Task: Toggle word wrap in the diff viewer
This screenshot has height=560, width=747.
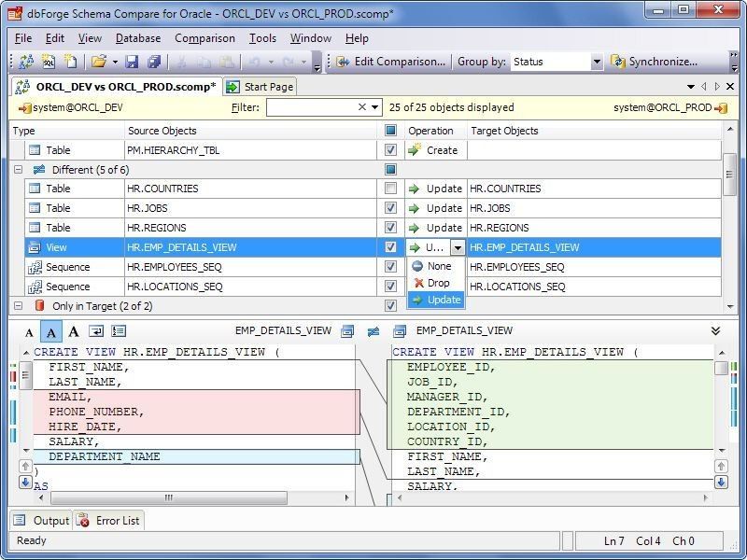Action: (x=96, y=330)
